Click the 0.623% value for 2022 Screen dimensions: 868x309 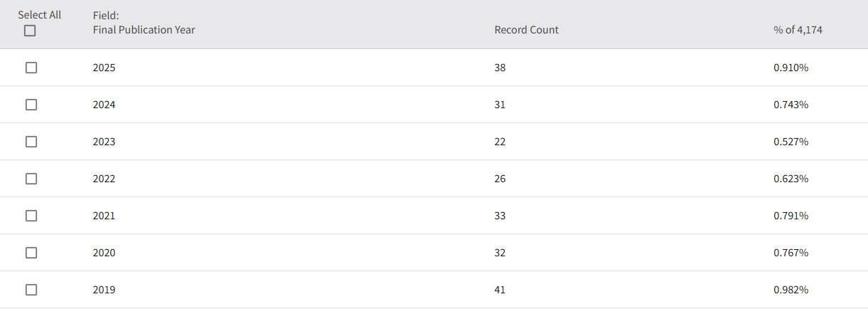coord(791,179)
